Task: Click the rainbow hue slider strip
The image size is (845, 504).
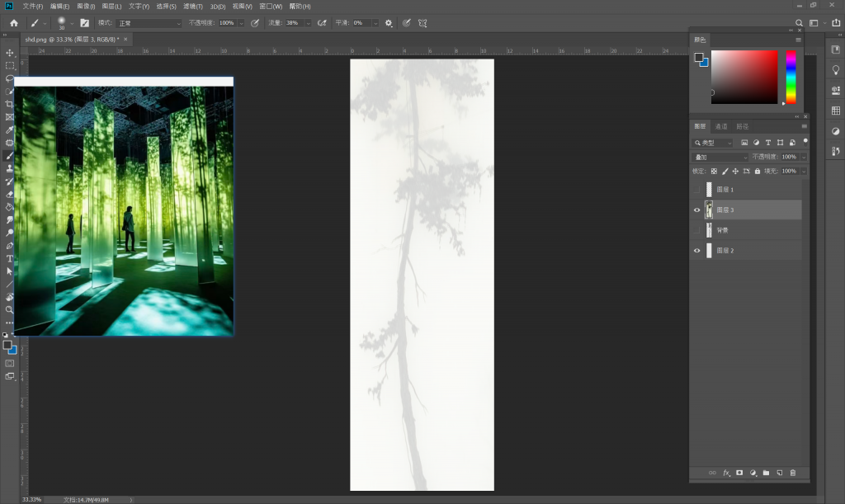Action: click(x=791, y=77)
